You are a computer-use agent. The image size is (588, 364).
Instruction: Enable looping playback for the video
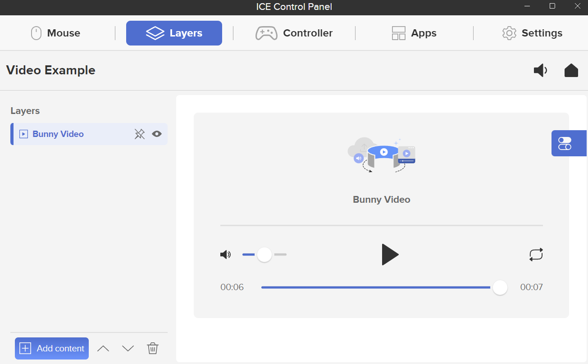(536, 254)
